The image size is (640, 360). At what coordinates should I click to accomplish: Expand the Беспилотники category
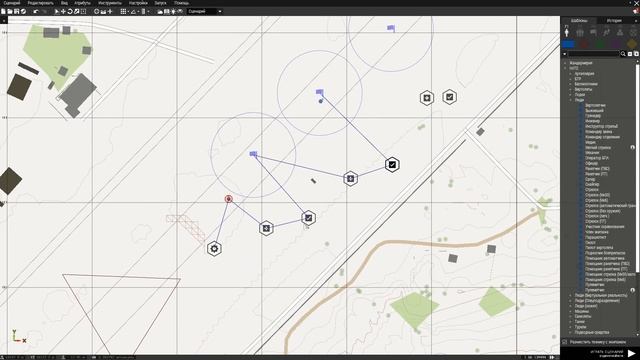click(571, 84)
